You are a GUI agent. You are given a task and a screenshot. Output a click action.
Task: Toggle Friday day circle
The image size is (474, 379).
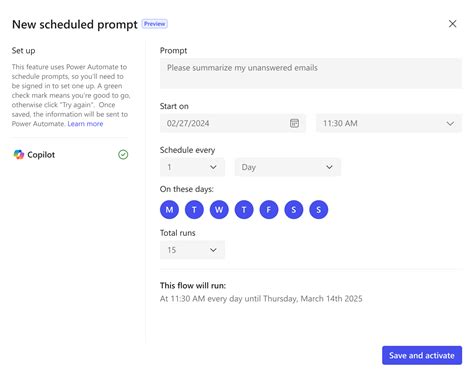pos(269,210)
